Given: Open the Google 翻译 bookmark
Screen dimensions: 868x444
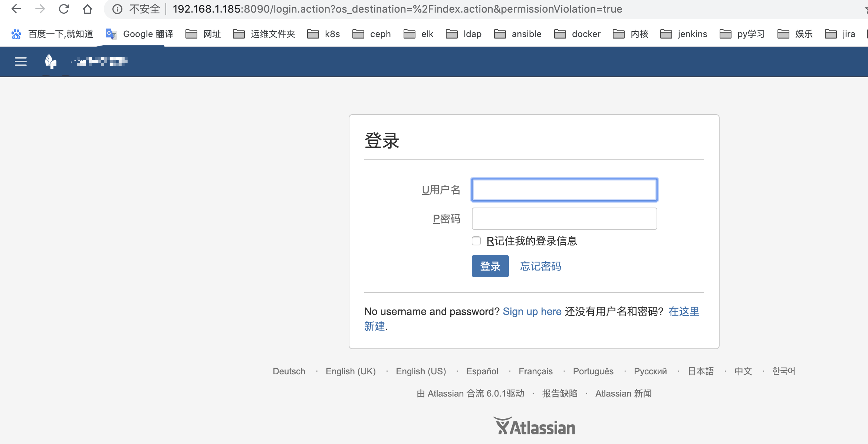Looking at the screenshot, I should point(139,34).
